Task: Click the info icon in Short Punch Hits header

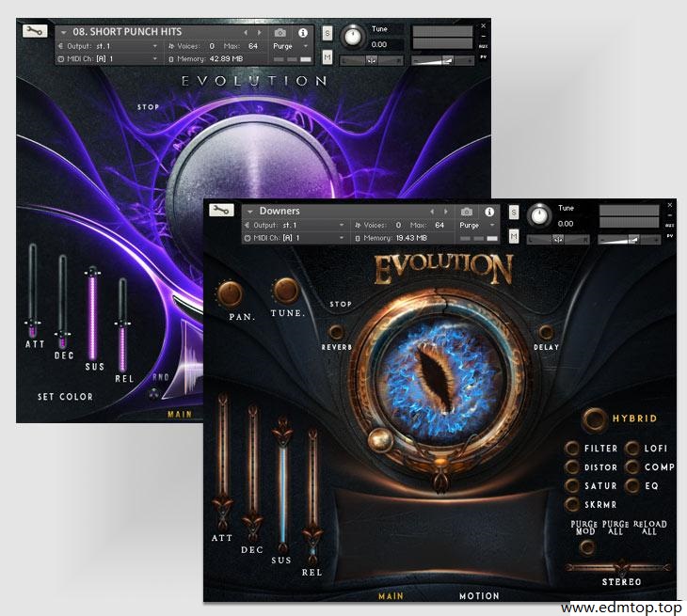Action: coord(303,32)
